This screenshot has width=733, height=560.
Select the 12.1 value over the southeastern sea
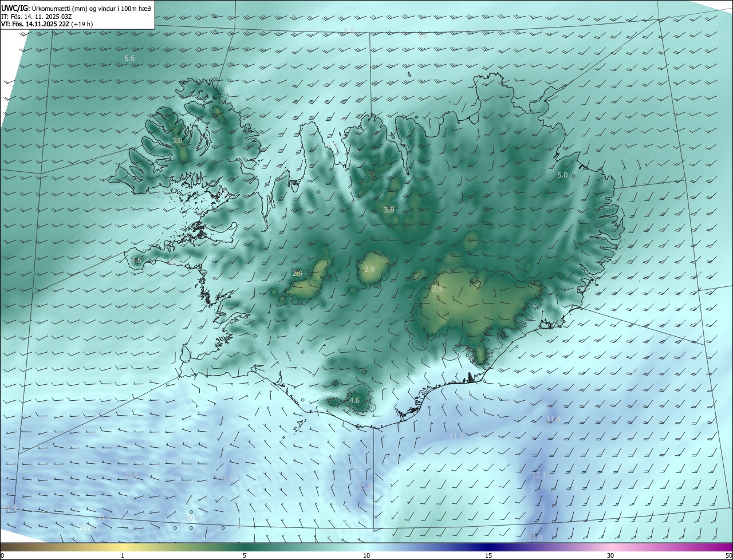point(539,475)
